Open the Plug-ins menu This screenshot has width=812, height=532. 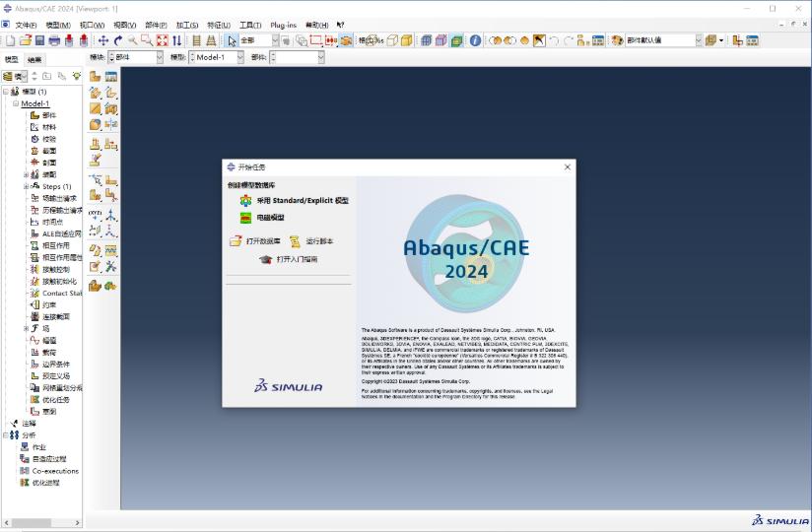pos(283,25)
